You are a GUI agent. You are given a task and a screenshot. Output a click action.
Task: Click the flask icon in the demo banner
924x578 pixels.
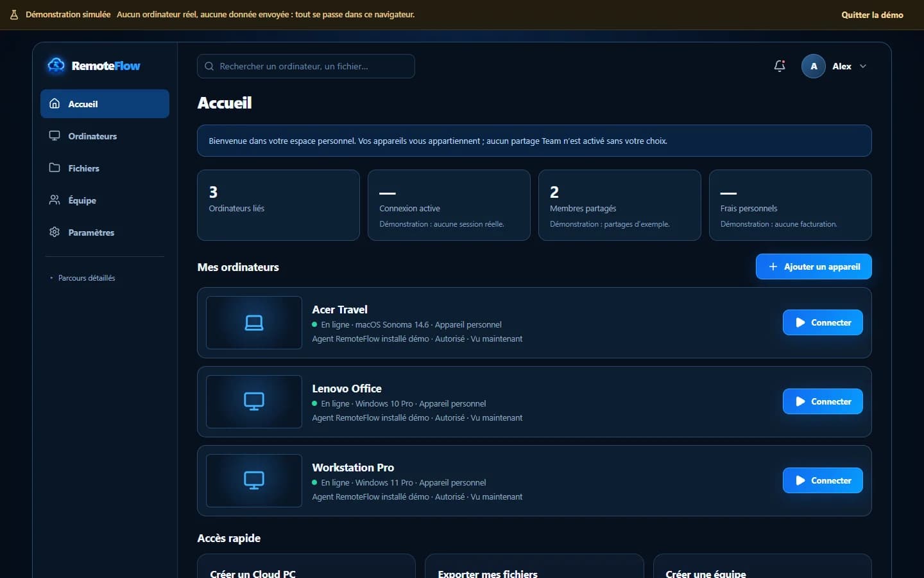pos(14,15)
